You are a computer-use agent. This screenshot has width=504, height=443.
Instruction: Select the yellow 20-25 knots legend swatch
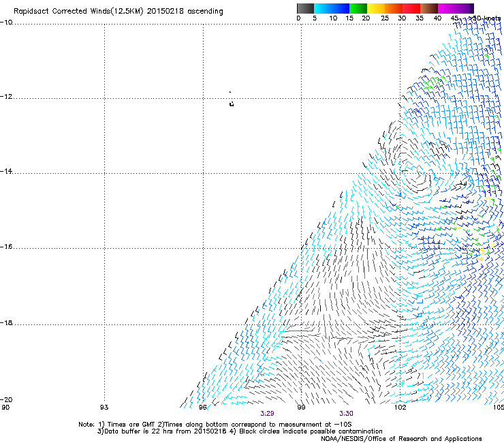tap(376, 8)
